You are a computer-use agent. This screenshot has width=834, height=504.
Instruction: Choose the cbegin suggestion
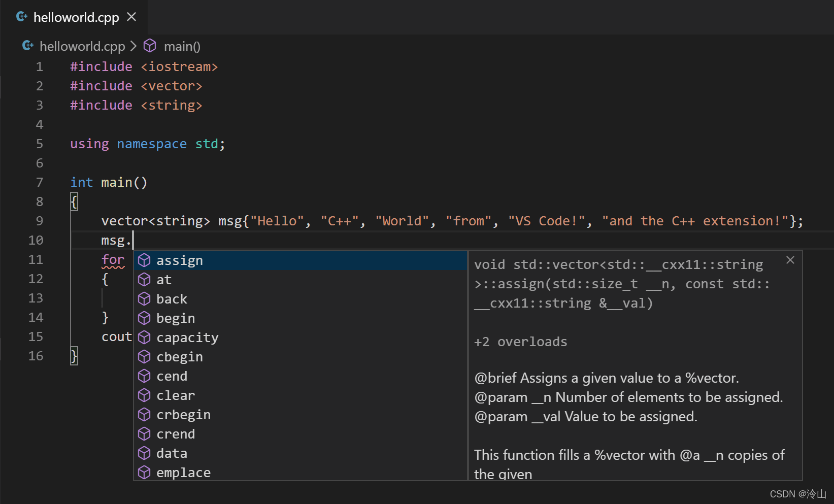tap(300, 357)
